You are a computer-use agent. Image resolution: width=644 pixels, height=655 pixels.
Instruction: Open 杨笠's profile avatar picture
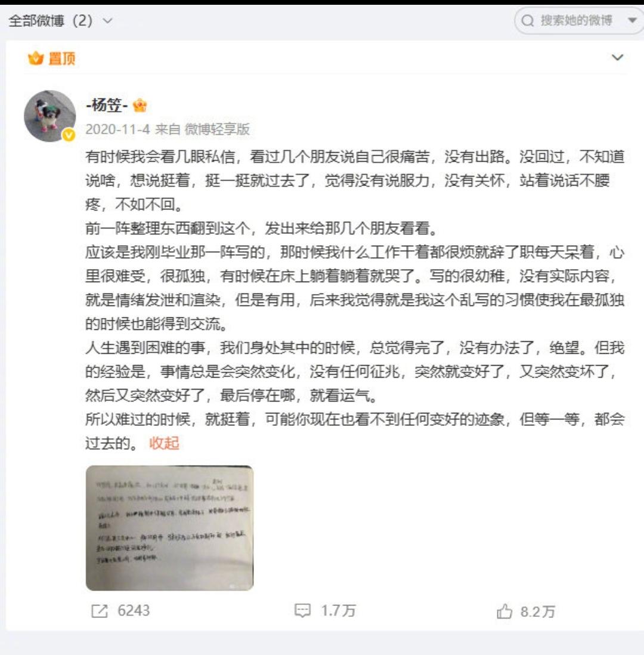(x=49, y=116)
